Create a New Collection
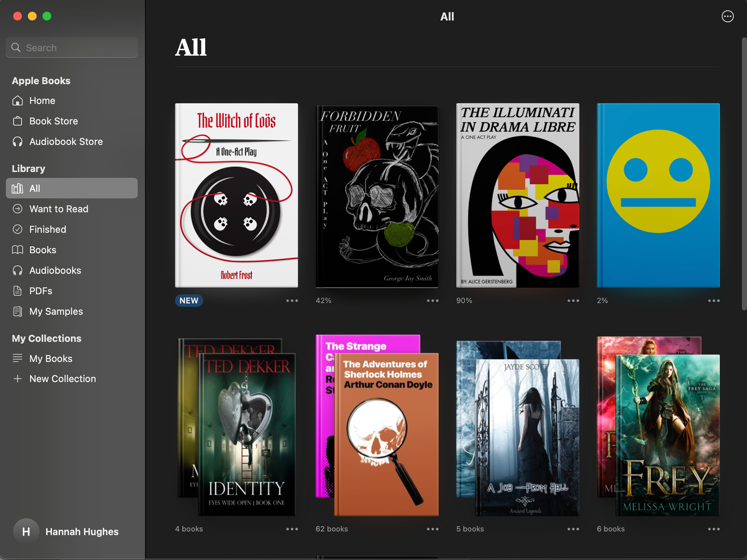This screenshot has height=560, width=747. (x=72, y=379)
